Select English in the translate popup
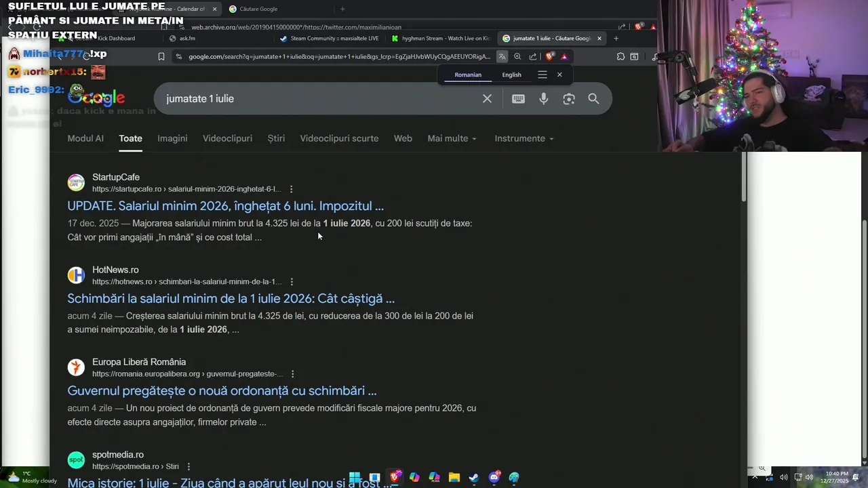Screen dimensions: 868x488 [511, 75]
